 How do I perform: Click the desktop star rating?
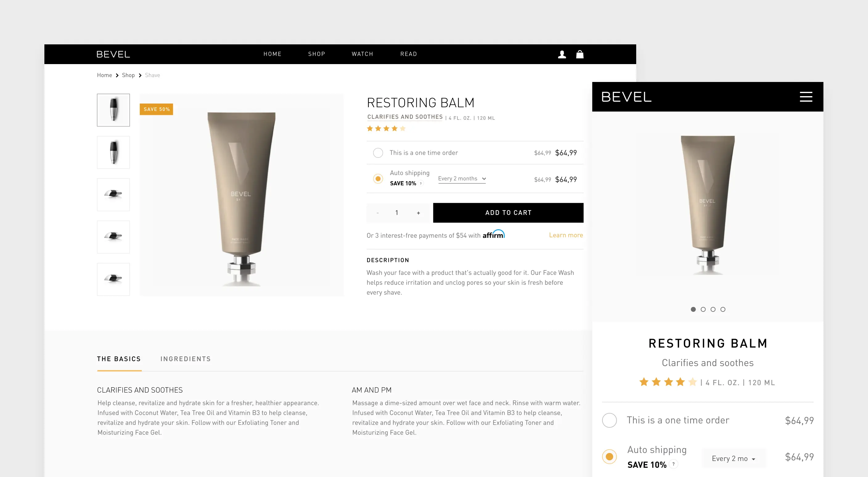tap(386, 128)
